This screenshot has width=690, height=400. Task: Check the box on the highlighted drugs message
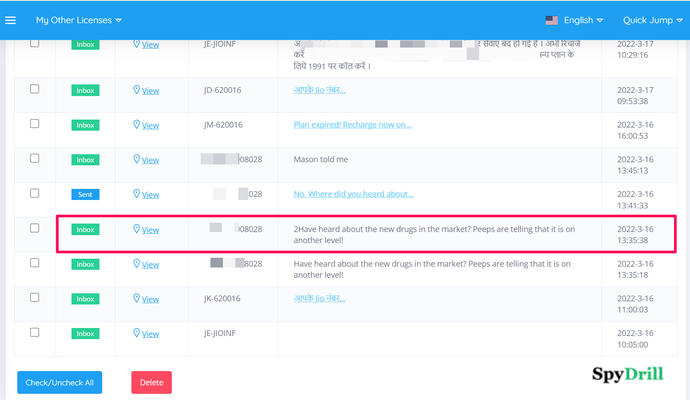[x=34, y=228]
